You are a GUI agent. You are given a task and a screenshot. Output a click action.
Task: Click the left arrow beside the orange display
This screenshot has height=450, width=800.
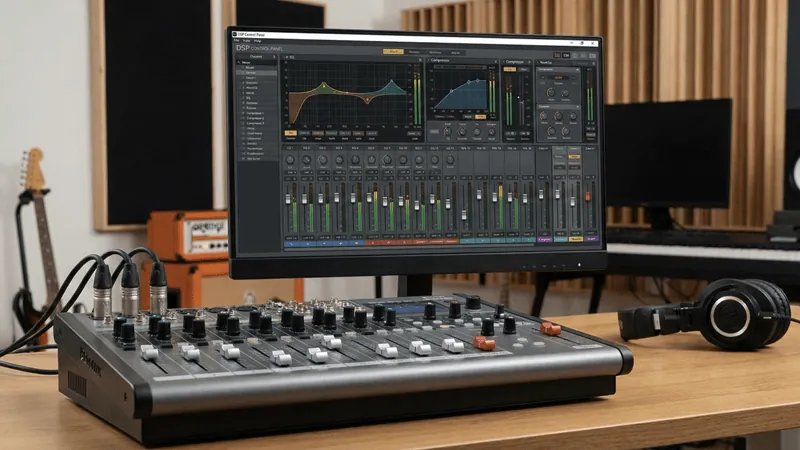click(x=542, y=78)
